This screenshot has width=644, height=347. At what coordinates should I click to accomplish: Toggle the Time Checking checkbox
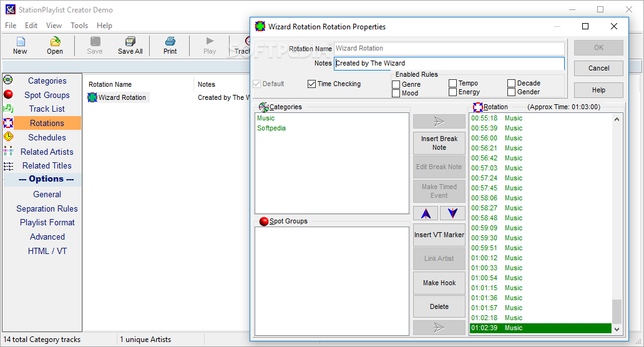click(311, 84)
